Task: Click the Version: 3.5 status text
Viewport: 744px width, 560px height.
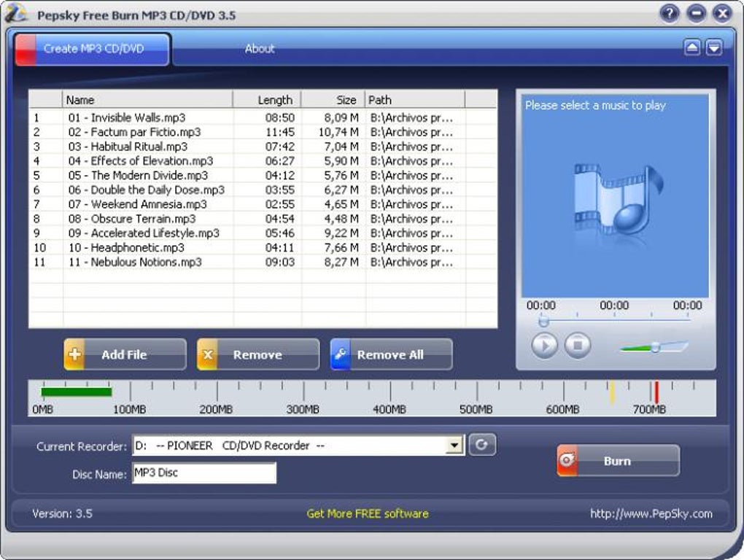Action: 62,513
